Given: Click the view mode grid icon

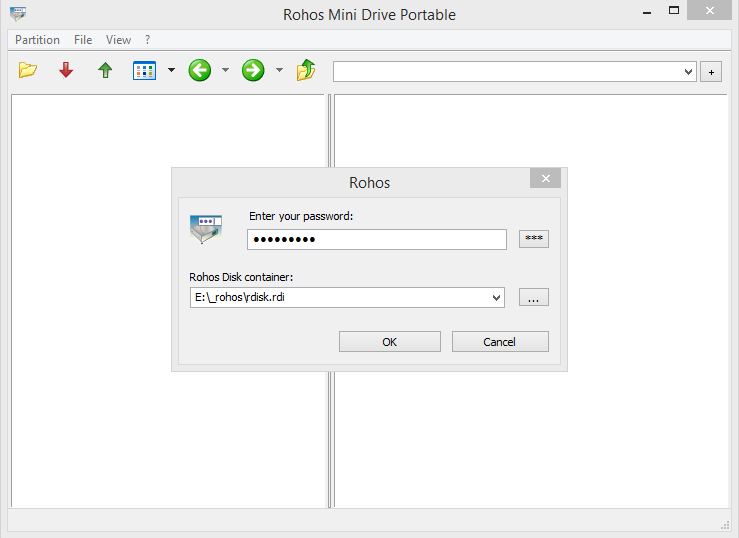Looking at the screenshot, I should point(144,71).
